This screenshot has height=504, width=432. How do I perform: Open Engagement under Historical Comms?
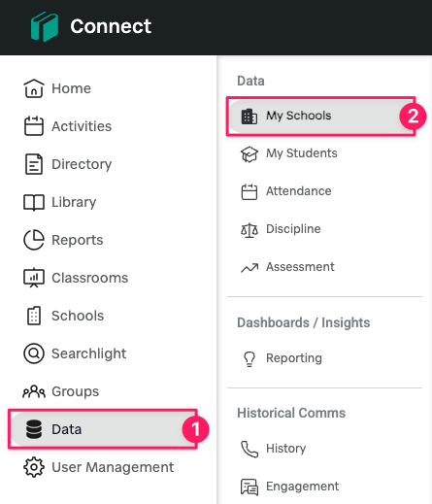coord(302,487)
